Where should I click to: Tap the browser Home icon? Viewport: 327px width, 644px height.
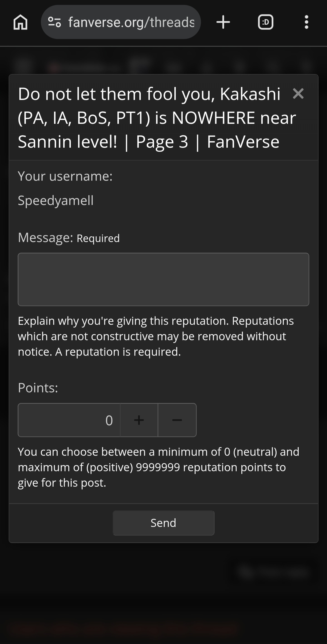(20, 22)
